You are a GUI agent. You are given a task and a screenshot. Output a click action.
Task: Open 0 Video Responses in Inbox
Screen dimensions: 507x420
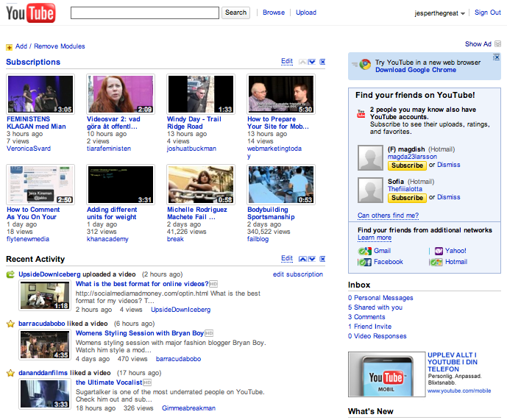pos(377,336)
